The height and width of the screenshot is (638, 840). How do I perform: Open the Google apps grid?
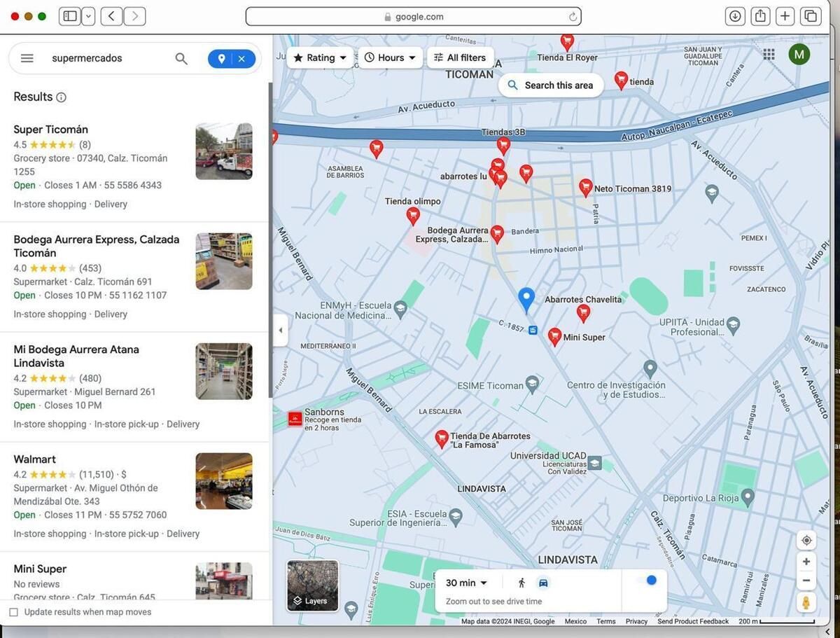769,55
